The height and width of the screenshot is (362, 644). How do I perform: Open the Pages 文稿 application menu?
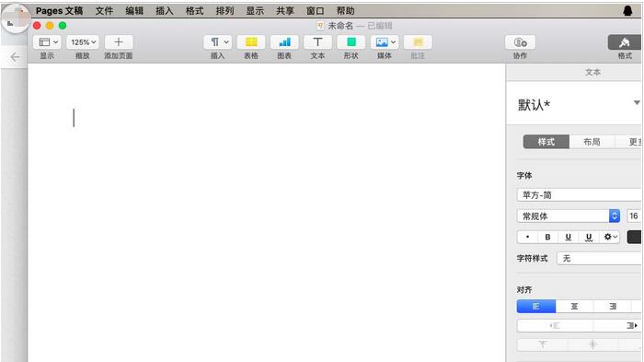pyautogui.click(x=59, y=11)
